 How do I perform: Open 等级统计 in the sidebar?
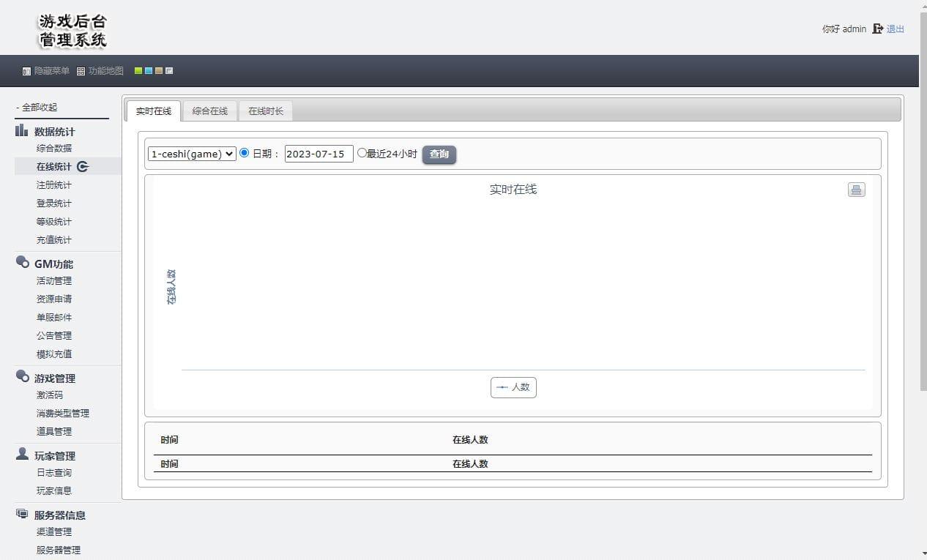coord(54,222)
